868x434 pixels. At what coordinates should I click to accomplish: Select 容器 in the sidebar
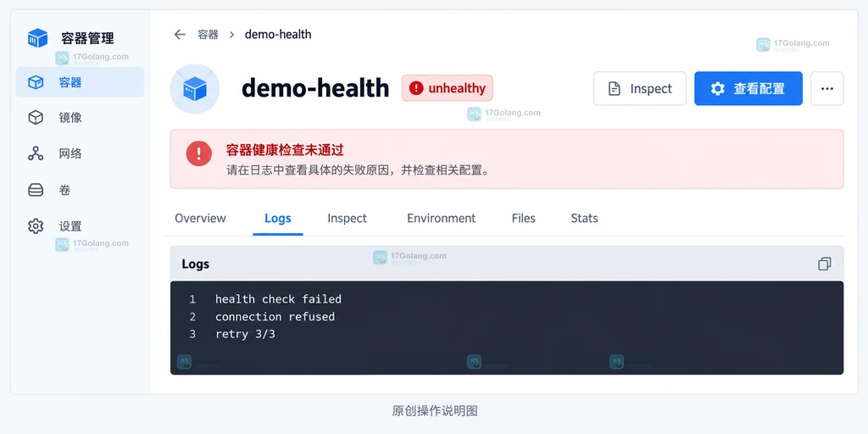click(x=80, y=82)
